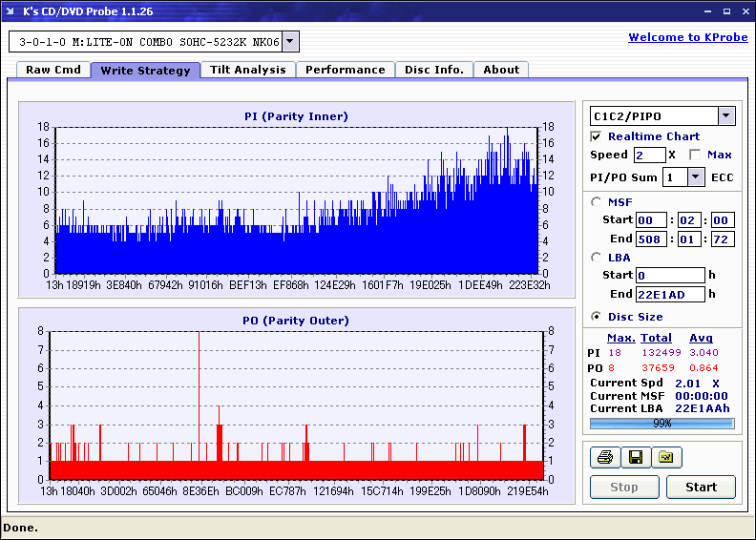Click the Speed value input field

(649, 155)
